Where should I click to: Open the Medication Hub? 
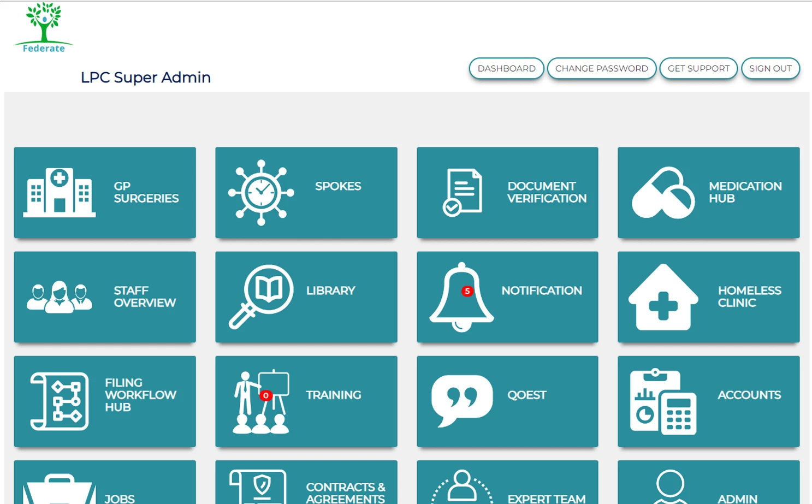pyautogui.click(x=708, y=192)
